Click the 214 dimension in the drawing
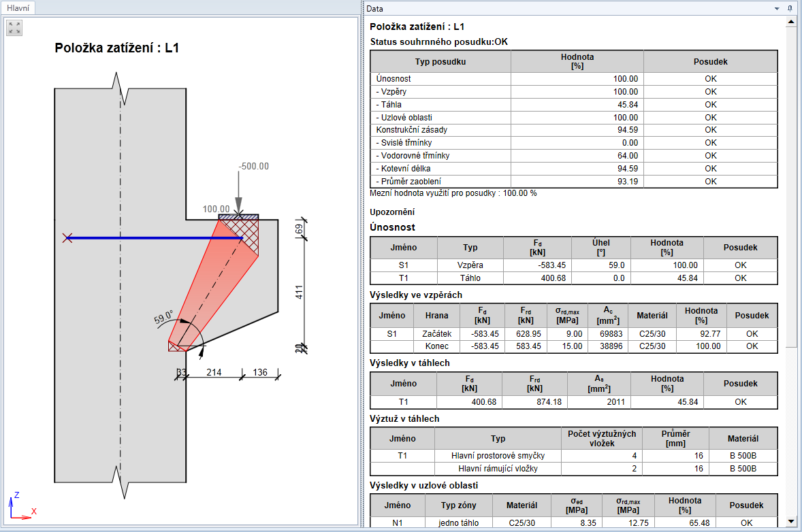Viewport: 802px width, 532px height. tap(214, 372)
